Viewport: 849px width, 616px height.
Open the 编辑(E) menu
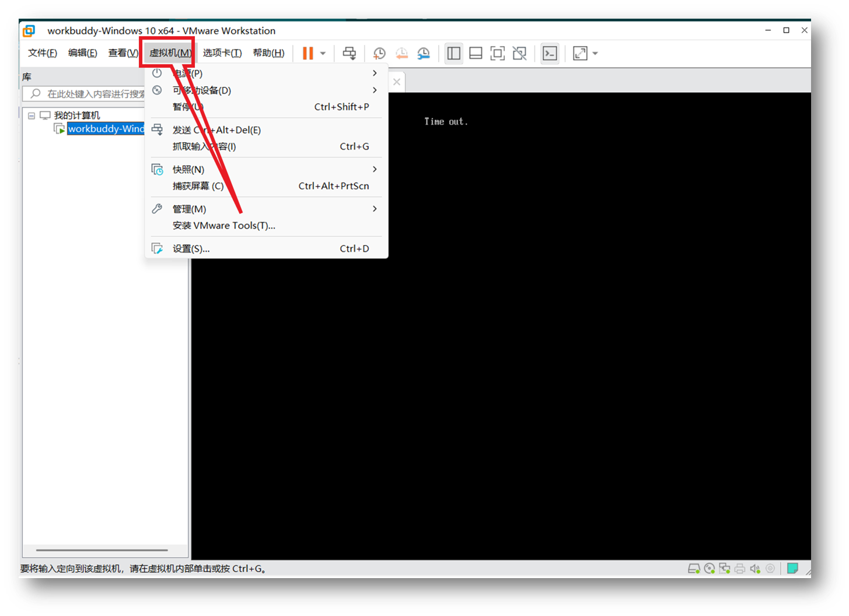pyautogui.click(x=83, y=53)
